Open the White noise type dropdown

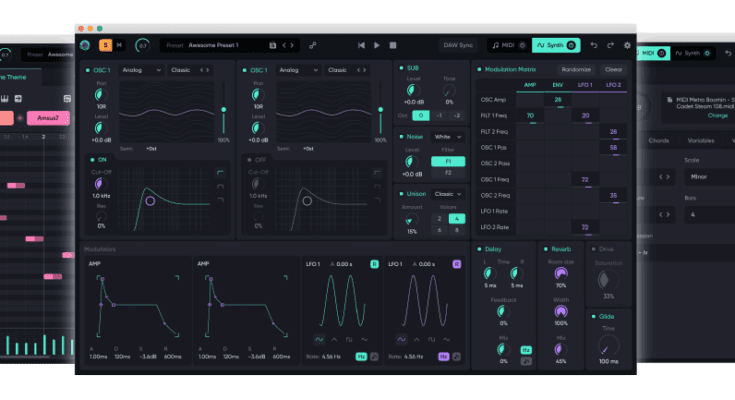pos(446,136)
